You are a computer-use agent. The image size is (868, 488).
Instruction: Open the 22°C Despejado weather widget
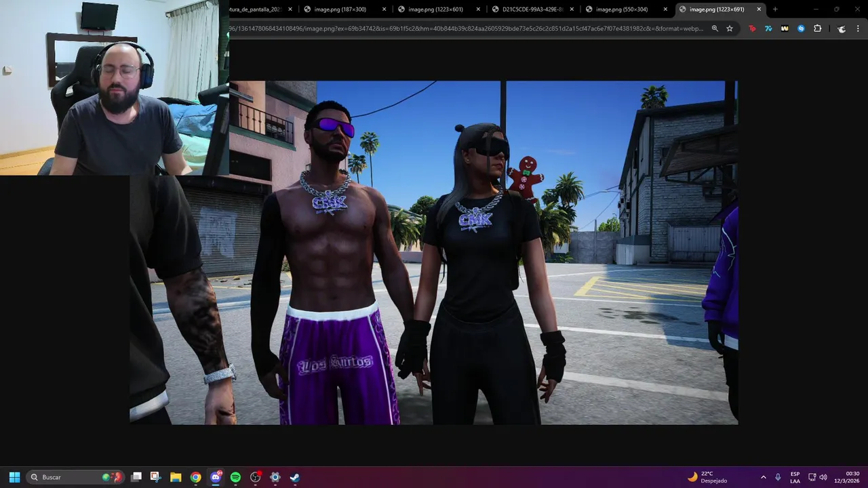pyautogui.click(x=707, y=477)
